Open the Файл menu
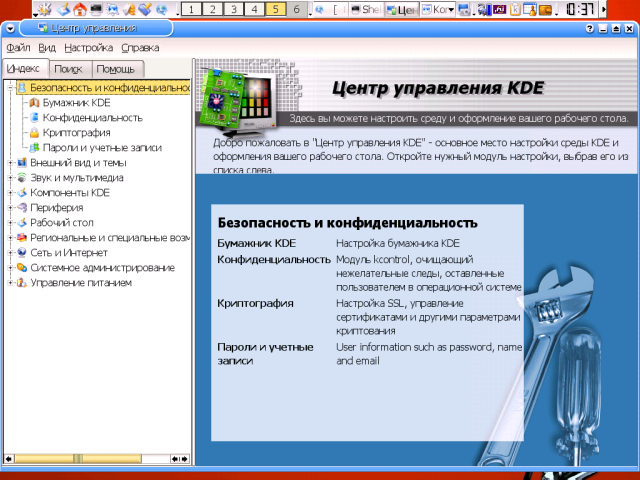Image resolution: width=640 pixels, height=480 pixels. click(18, 47)
